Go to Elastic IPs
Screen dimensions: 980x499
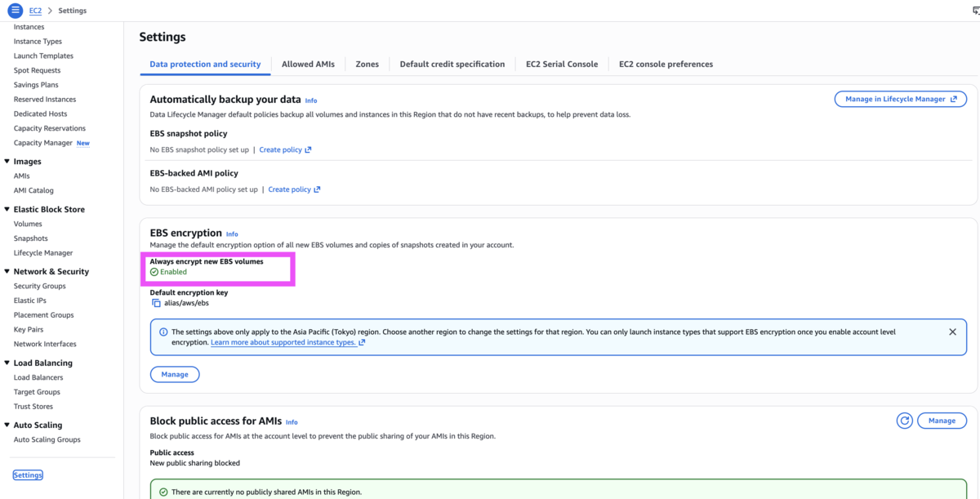[x=29, y=301]
